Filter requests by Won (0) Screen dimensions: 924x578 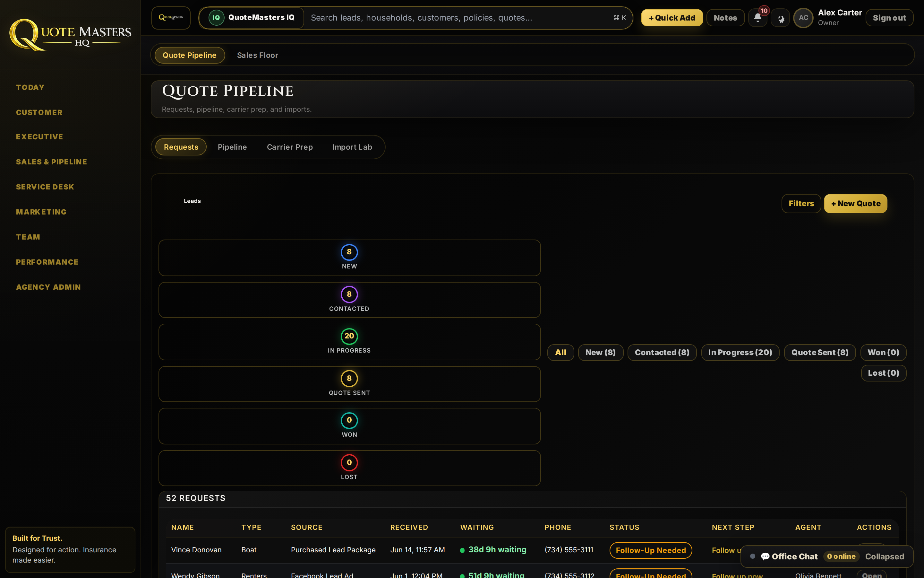pos(883,353)
